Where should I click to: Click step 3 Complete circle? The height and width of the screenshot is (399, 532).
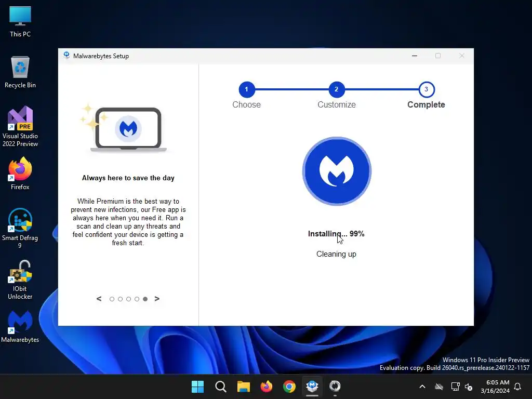coord(427,89)
